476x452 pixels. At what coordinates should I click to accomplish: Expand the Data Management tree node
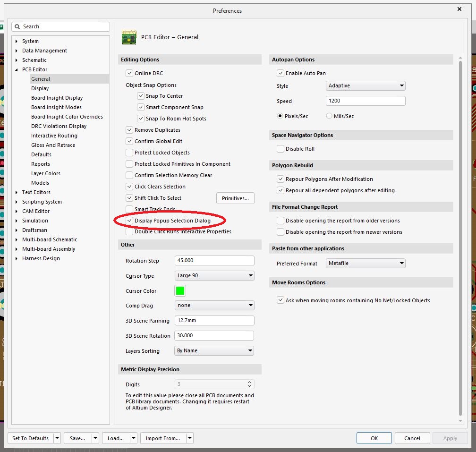point(17,51)
